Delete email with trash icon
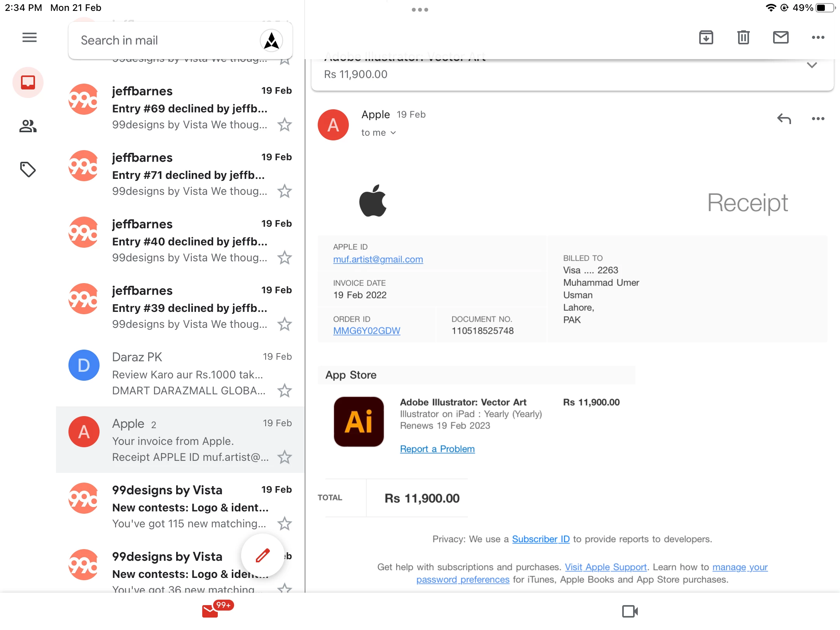 743,38
